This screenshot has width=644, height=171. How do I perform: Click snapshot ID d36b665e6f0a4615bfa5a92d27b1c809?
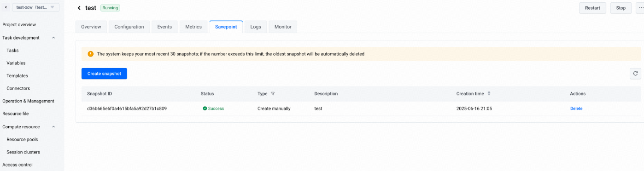tap(127, 108)
